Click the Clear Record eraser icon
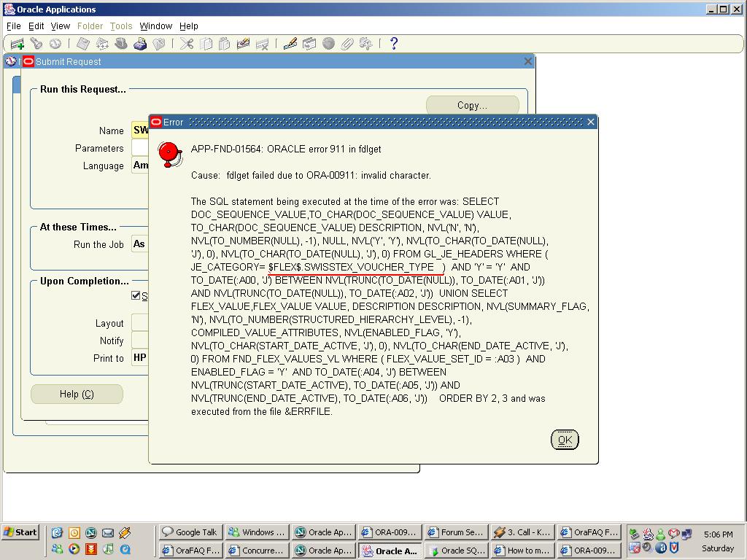 click(x=244, y=44)
